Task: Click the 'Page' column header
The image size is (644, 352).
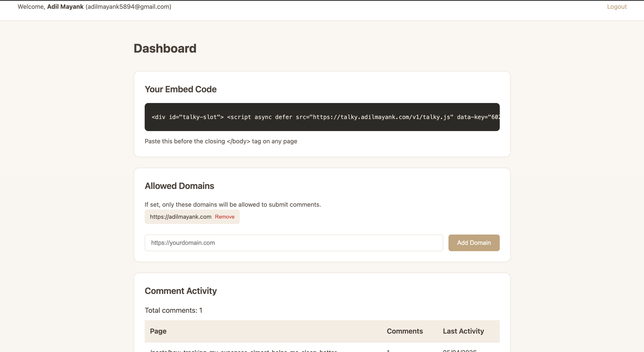Action: click(158, 331)
